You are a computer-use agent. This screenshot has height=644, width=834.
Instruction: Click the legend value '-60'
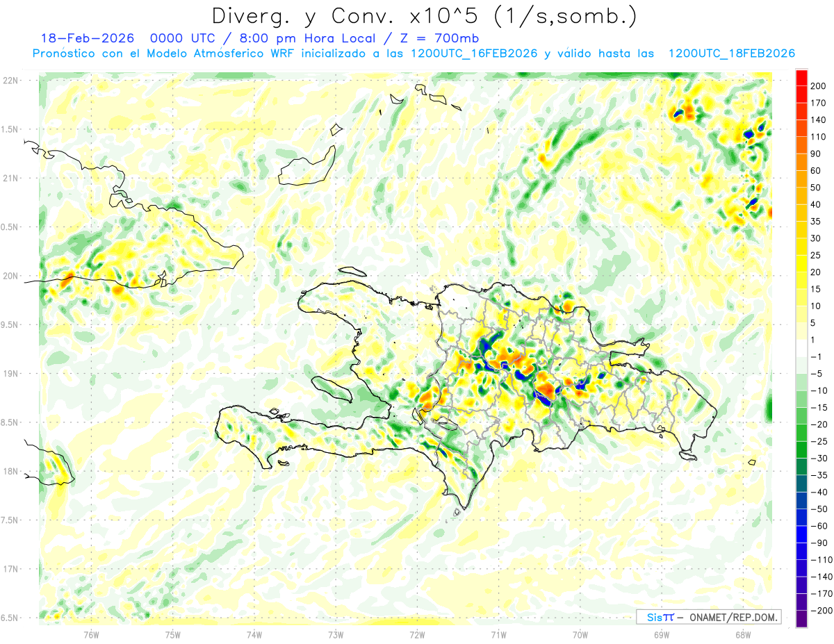point(820,526)
